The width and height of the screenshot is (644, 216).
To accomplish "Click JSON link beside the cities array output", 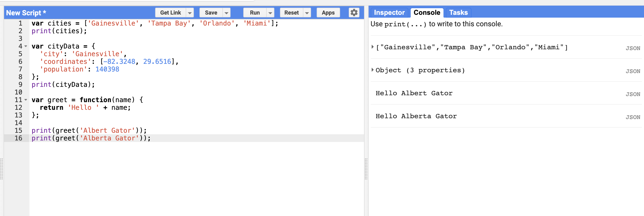I will (x=633, y=48).
